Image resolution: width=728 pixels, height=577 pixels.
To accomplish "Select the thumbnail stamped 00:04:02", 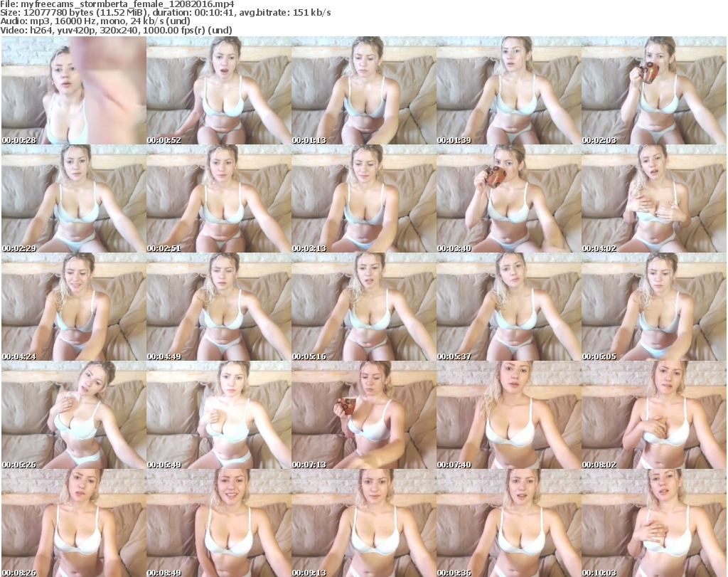I will (654, 198).
